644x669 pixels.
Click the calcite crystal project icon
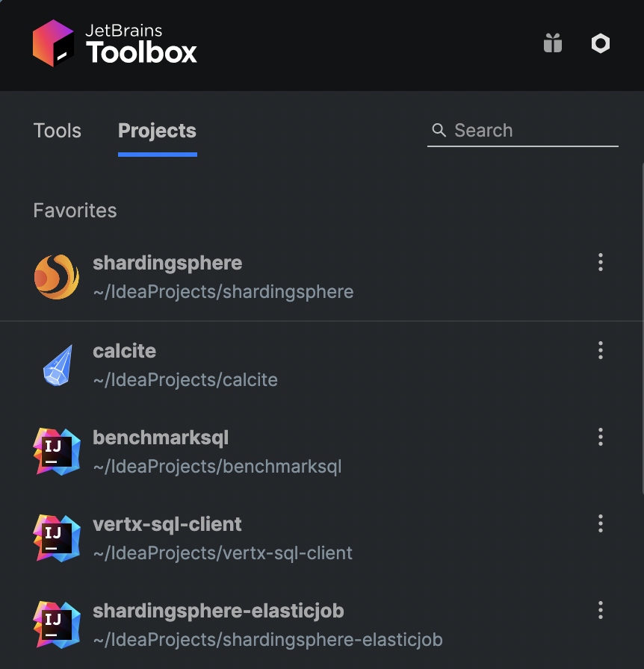(x=58, y=365)
